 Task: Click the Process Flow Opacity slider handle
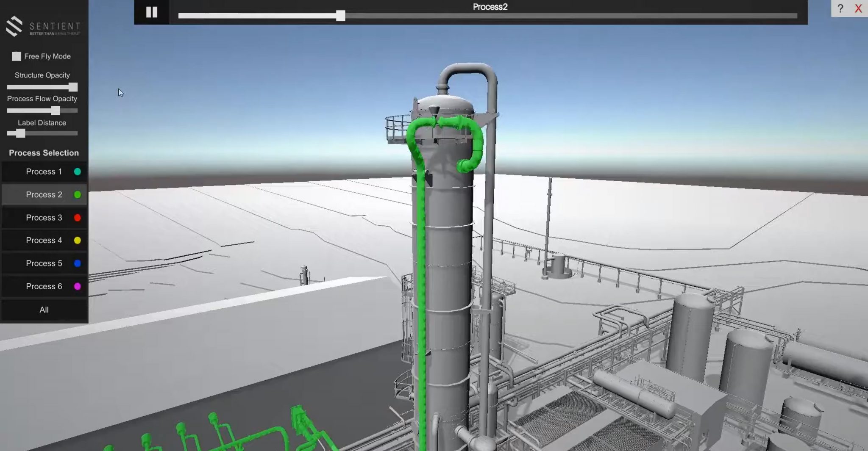tap(56, 111)
